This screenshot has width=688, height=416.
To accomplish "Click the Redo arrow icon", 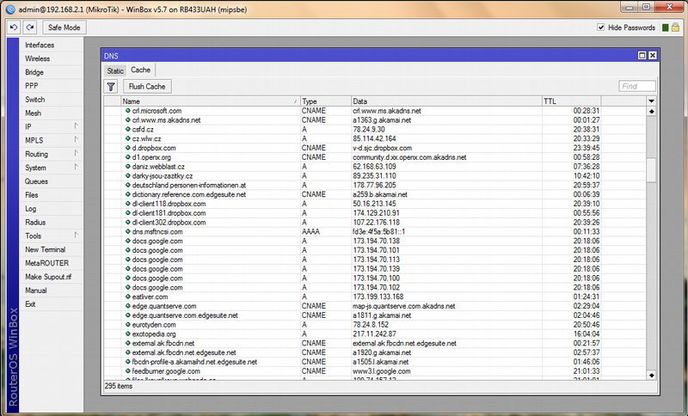I will pos(29,28).
